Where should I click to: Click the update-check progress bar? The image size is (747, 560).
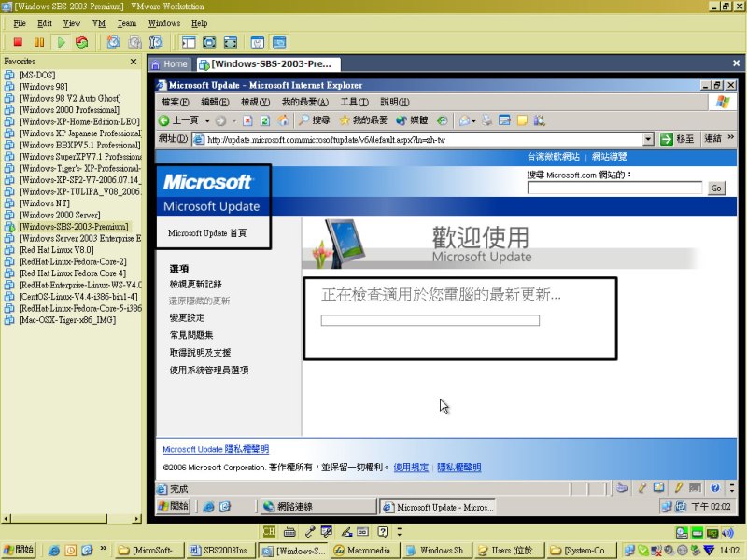tap(430, 320)
